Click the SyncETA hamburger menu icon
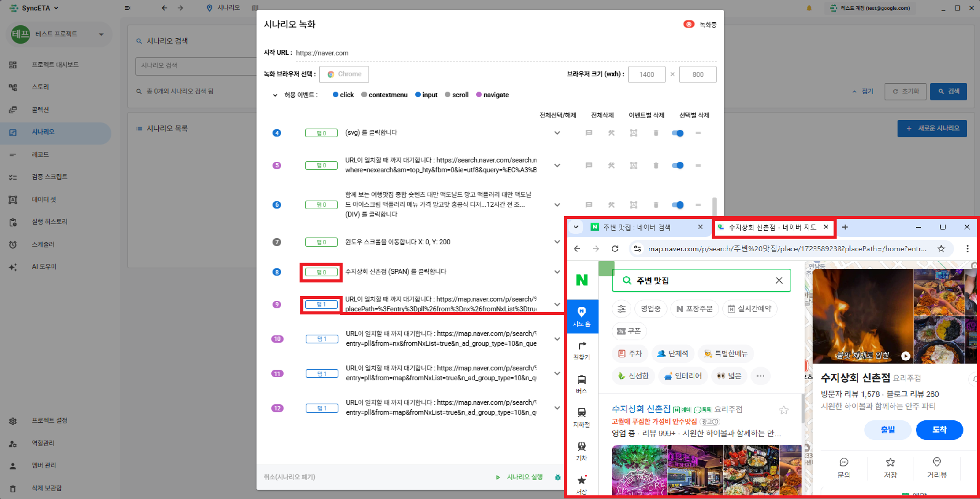The height and width of the screenshot is (499, 980). (127, 8)
